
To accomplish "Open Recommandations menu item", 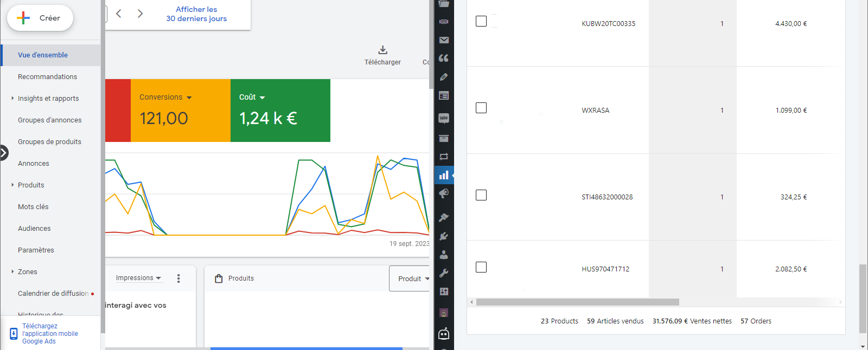I will [47, 77].
